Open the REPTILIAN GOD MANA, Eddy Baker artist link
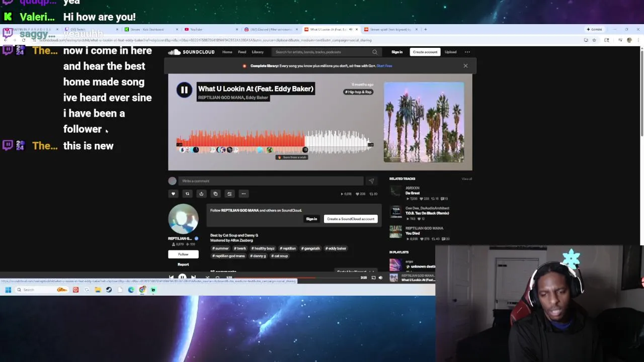The image size is (644, 362). click(233, 98)
